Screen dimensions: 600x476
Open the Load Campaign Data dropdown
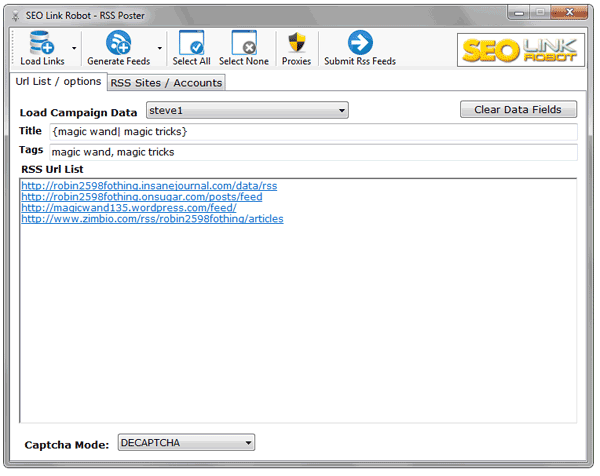click(x=246, y=110)
